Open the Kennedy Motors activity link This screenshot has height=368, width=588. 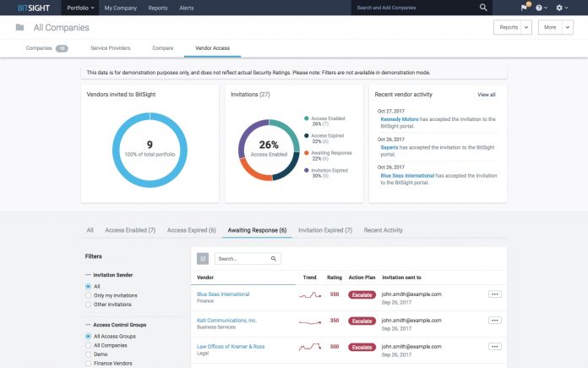(x=399, y=119)
